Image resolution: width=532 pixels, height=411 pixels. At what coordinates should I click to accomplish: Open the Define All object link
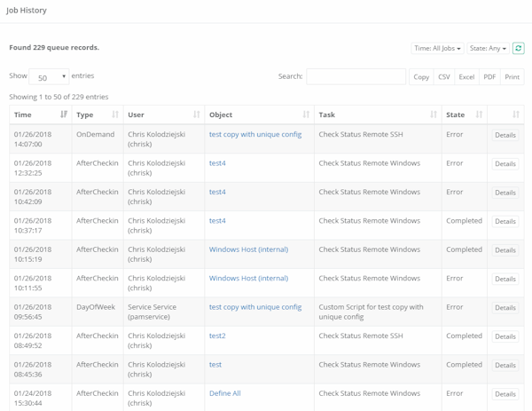225,393
